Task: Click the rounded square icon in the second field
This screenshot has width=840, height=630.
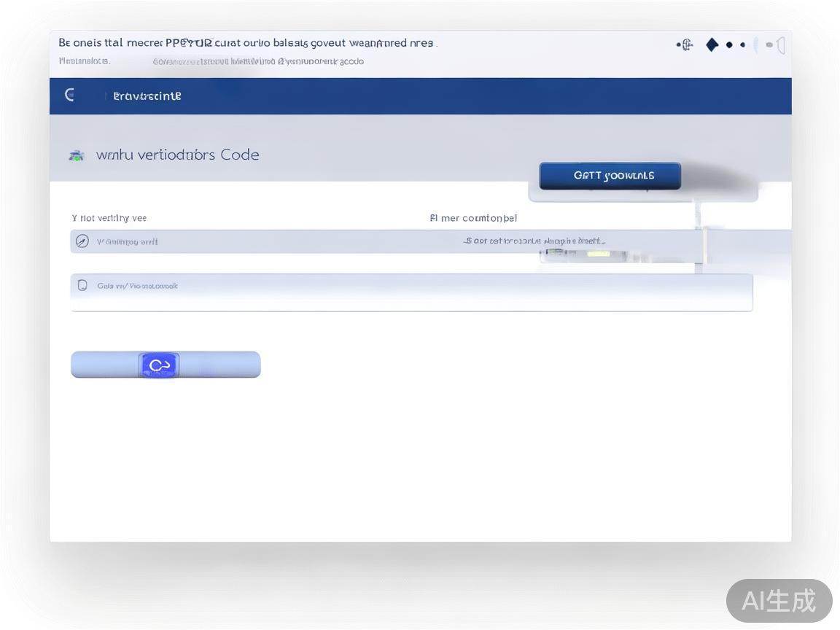Action: pos(82,285)
